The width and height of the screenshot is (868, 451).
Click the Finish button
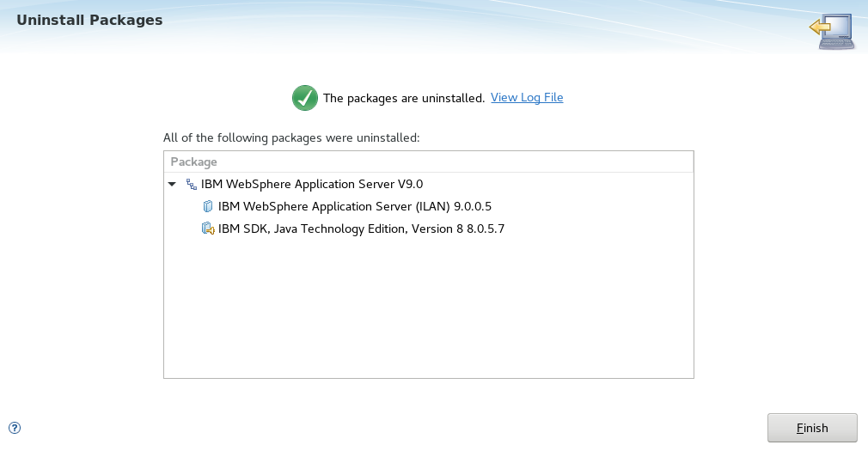tap(812, 428)
